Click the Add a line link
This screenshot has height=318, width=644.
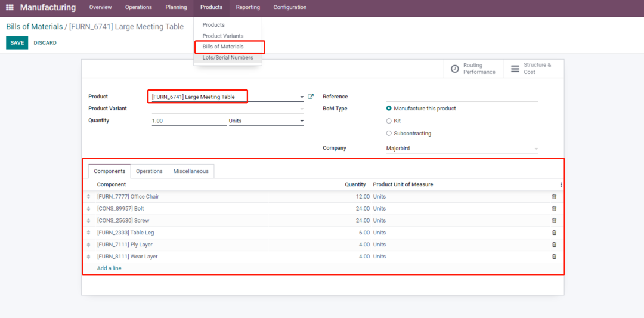point(109,268)
